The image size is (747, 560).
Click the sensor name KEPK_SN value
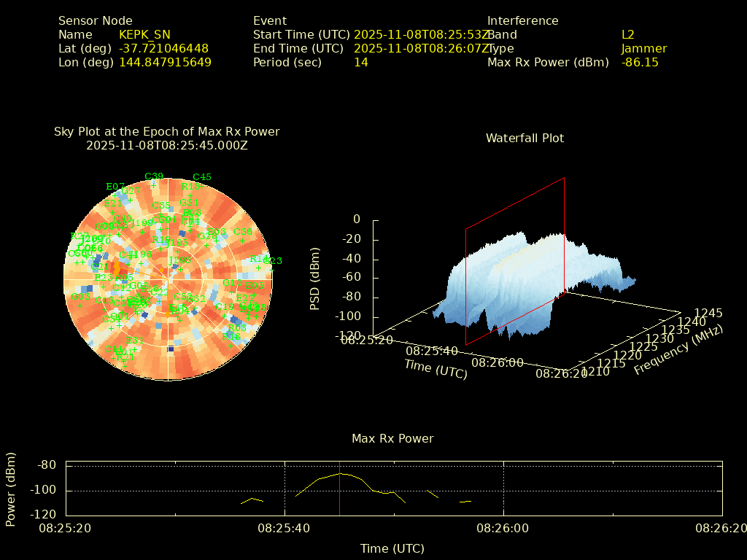click(x=144, y=34)
